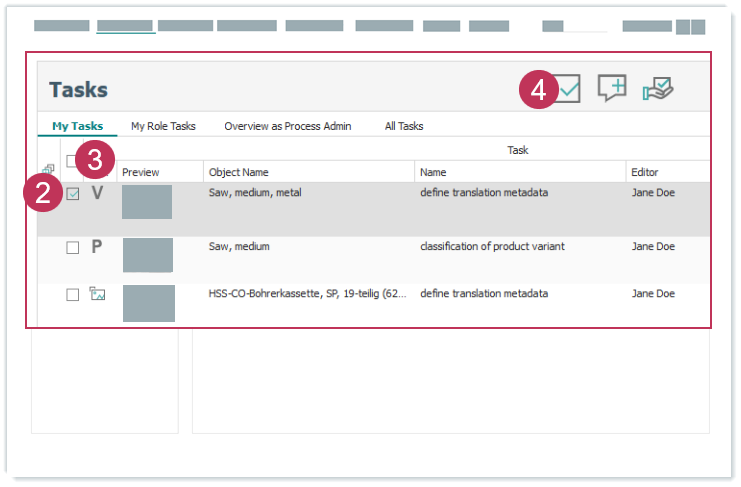This screenshot has height=487, width=741.
Task: Click the add comment speech bubble icon
Action: 612,89
